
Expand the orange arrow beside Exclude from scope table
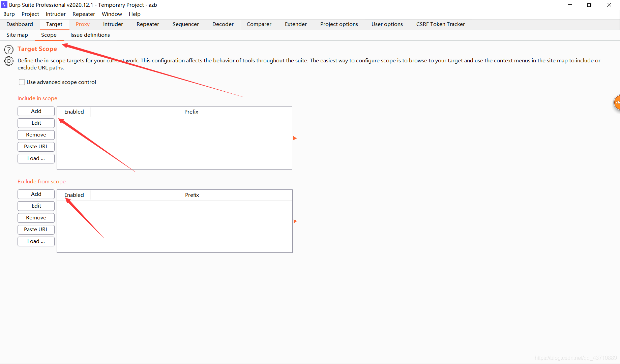pos(295,221)
